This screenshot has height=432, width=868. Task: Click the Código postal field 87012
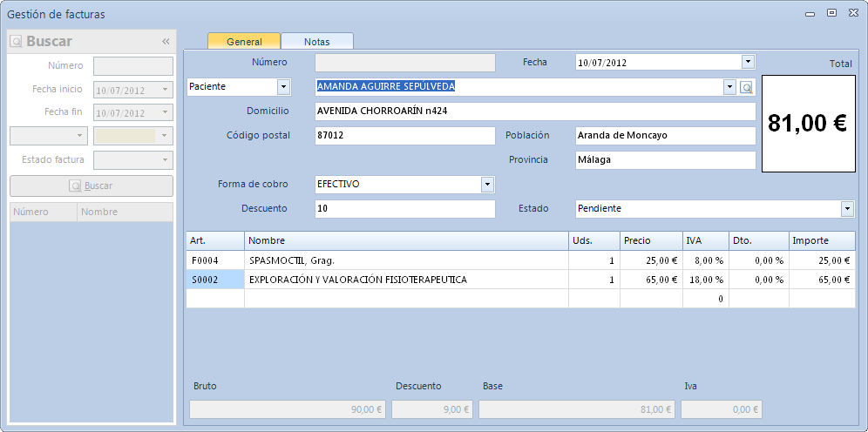click(x=404, y=136)
